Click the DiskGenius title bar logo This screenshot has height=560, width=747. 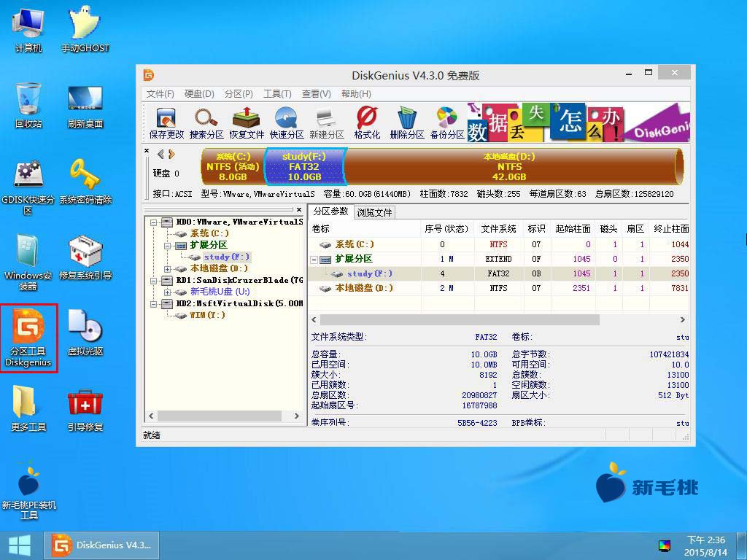click(x=149, y=75)
